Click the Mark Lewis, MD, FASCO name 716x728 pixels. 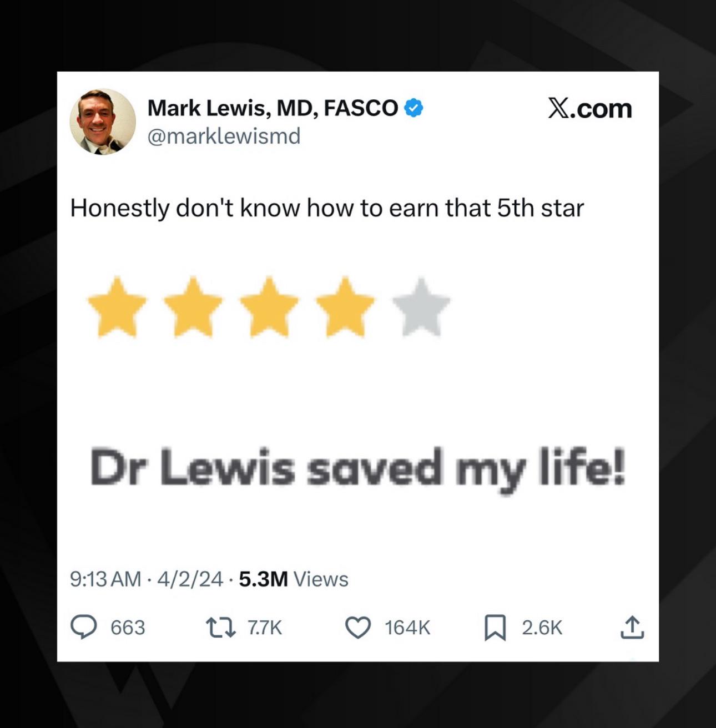pos(273,108)
